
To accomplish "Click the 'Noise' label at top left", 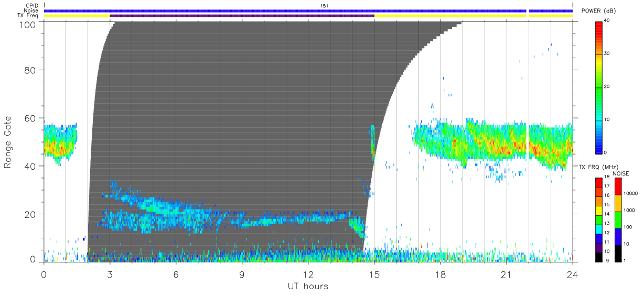I will (31, 10).
